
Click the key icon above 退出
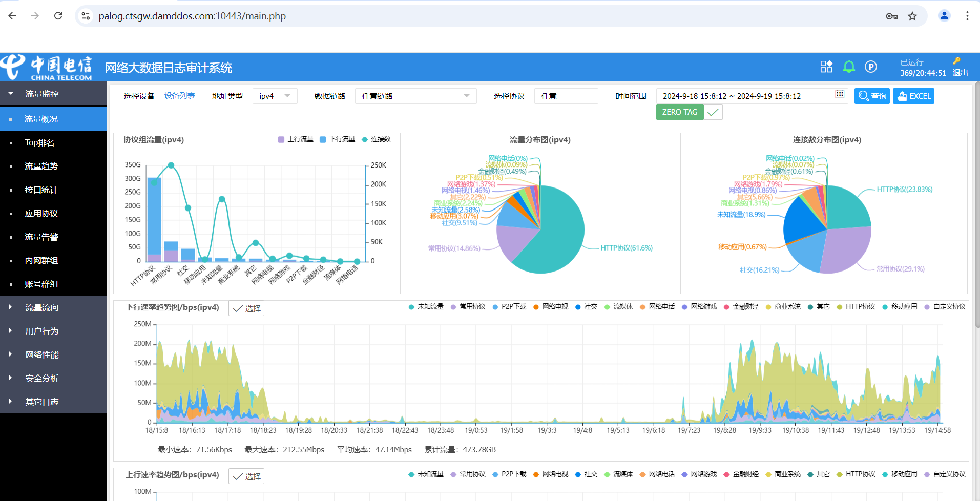click(x=956, y=60)
